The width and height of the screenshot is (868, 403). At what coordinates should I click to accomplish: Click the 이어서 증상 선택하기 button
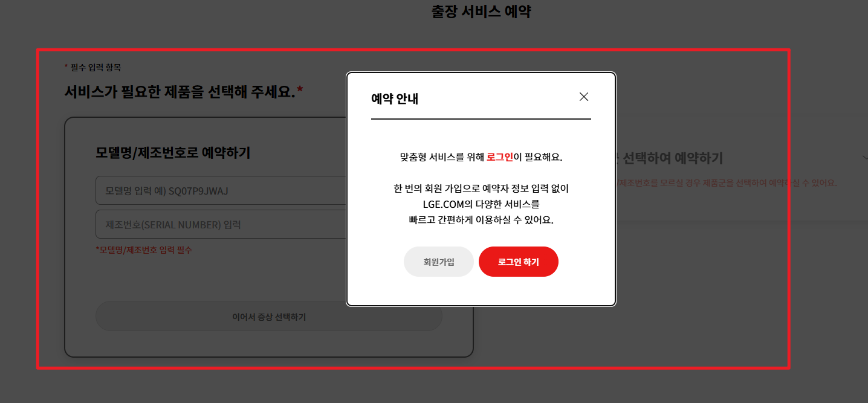269,317
